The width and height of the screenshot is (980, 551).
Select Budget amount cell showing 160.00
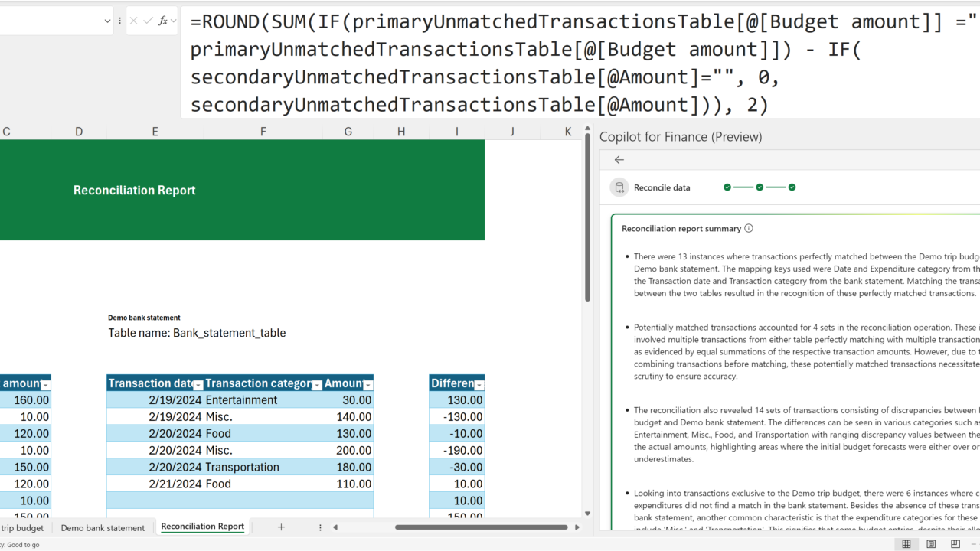25,400
